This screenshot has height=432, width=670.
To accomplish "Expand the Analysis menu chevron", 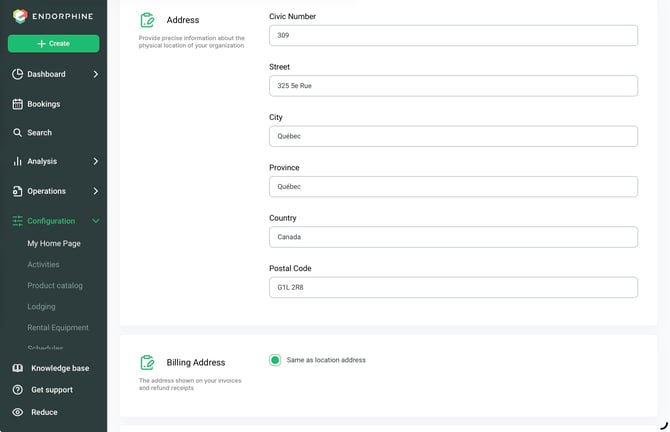I will (96, 161).
